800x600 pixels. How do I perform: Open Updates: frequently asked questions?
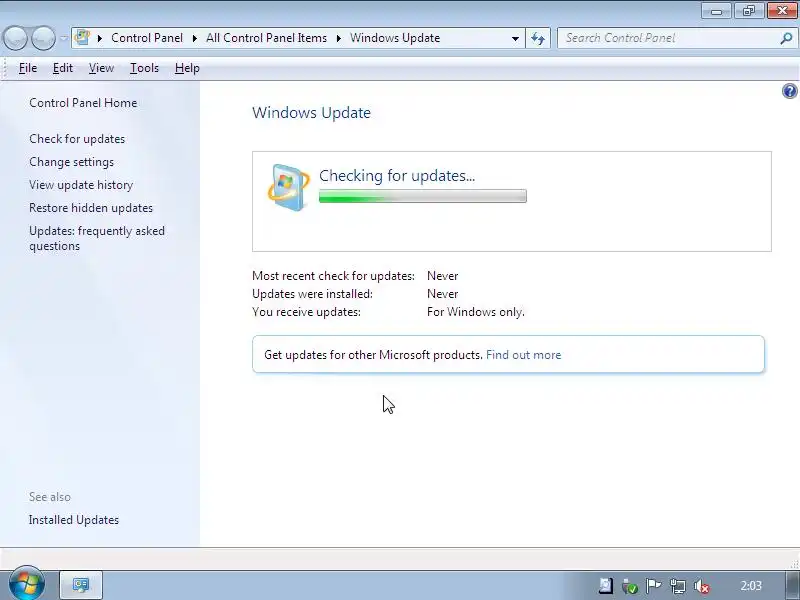97,238
